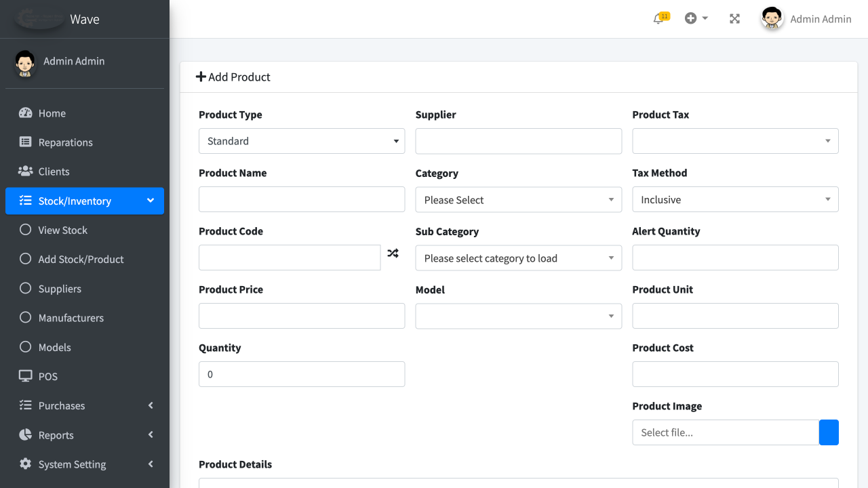
Task: Click the blue Product Image upload button
Action: click(829, 432)
